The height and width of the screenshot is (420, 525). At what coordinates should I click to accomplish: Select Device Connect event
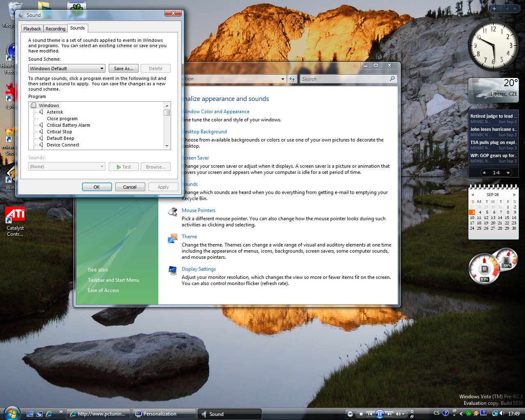pyautogui.click(x=63, y=145)
